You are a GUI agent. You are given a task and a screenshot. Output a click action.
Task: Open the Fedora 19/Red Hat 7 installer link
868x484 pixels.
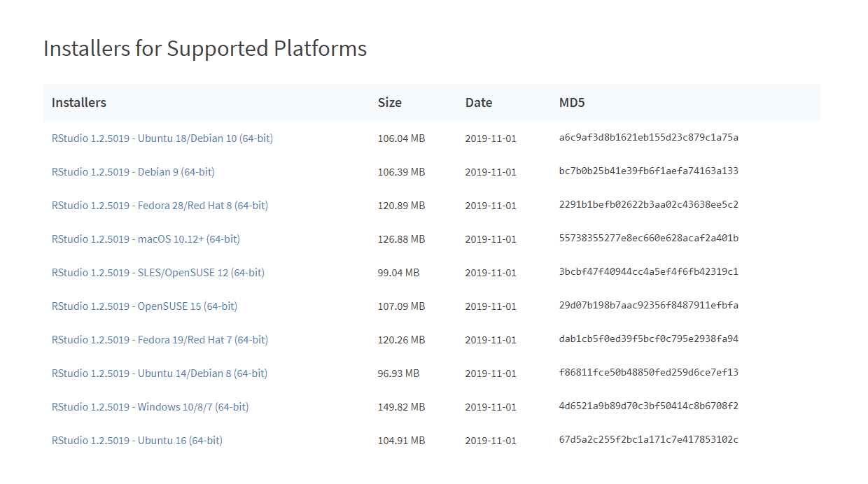click(160, 340)
